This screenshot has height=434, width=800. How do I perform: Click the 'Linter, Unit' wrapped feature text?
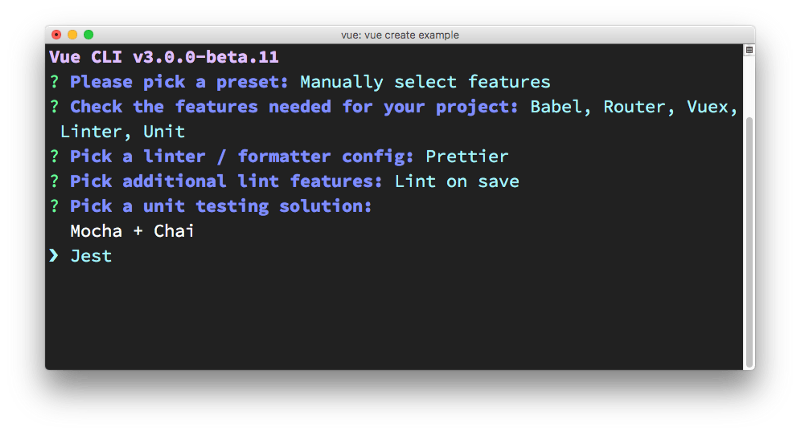pyautogui.click(x=122, y=132)
